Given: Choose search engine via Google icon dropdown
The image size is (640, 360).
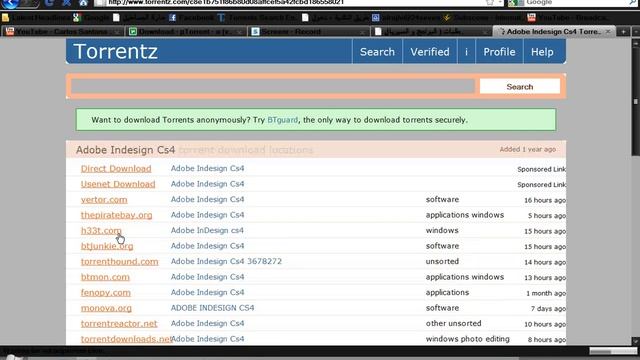Looking at the screenshot, I should [516, 3].
